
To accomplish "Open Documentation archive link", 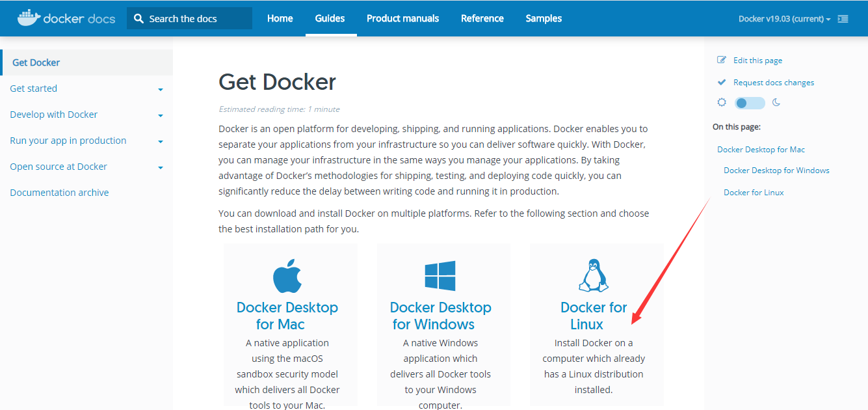I will coord(59,193).
